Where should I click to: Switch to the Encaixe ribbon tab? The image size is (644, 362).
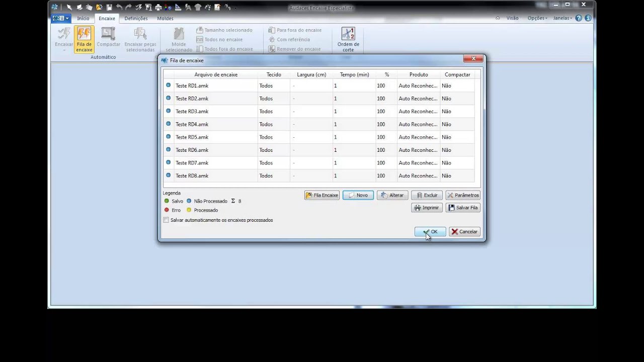click(107, 19)
